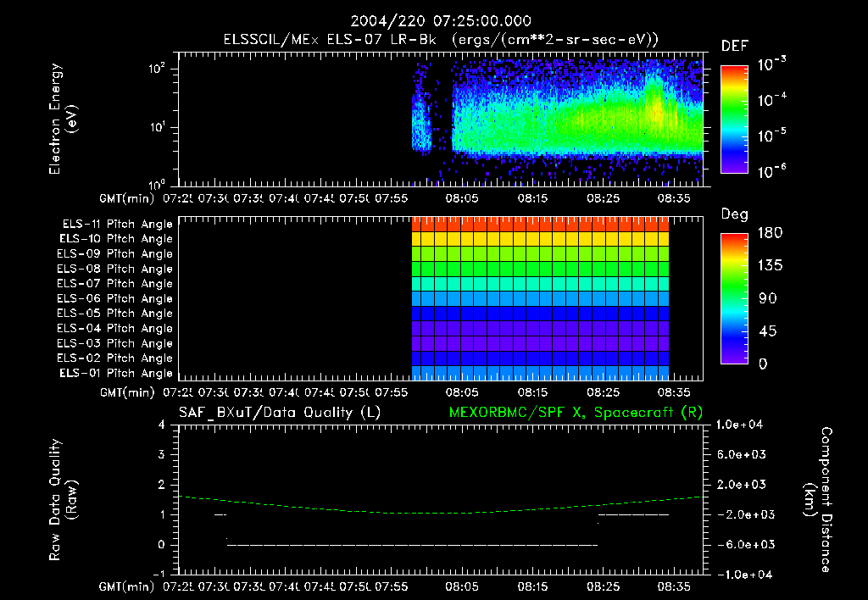
Task: Click the 180 label on Deg scale
Action: [770, 232]
